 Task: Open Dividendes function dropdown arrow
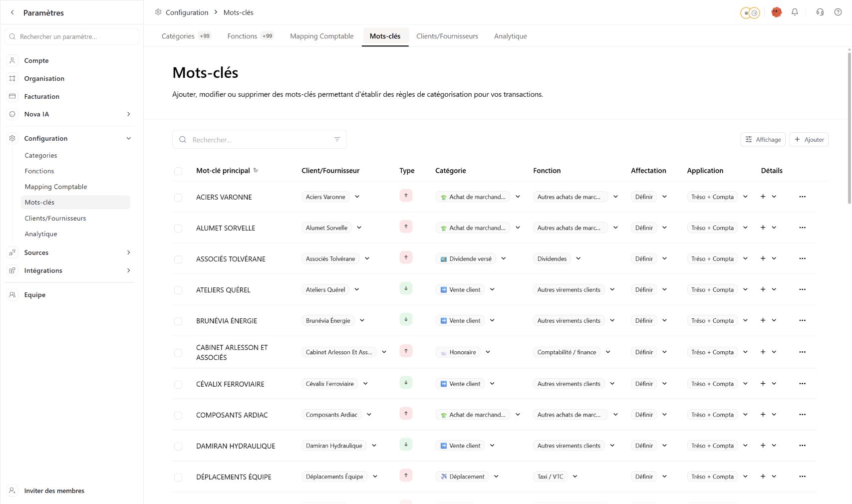coord(578,258)
